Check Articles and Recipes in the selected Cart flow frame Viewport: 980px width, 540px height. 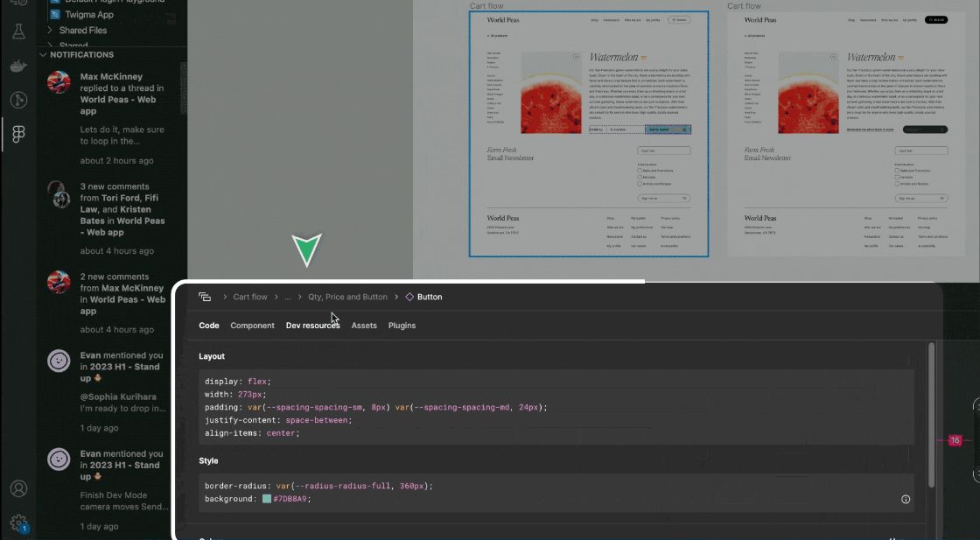(640, 184)
